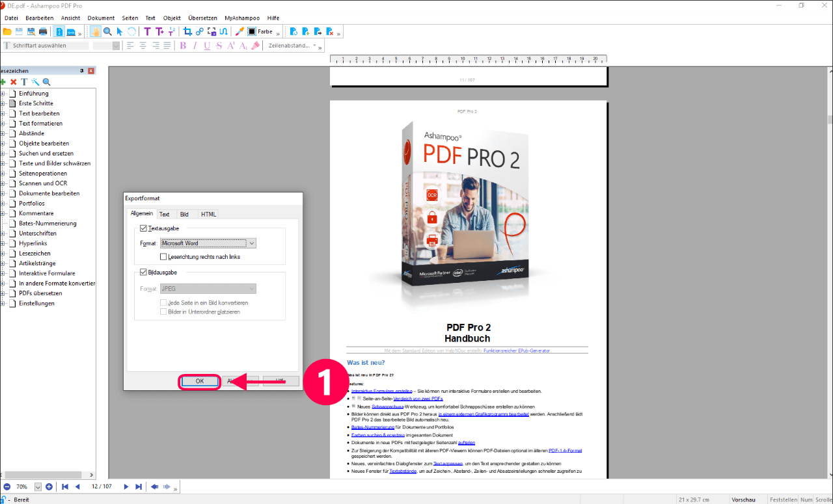Zoom out with the minus button
Screen dimensions: 833x504
(x=7, y=486)
